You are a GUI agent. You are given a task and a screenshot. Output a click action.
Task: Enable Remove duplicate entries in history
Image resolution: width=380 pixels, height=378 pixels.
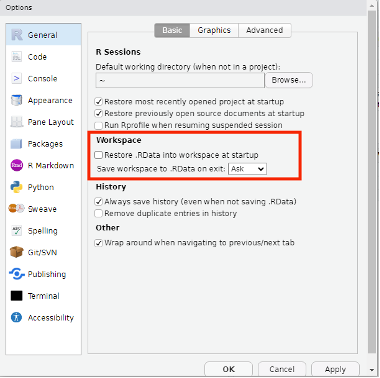99,213
